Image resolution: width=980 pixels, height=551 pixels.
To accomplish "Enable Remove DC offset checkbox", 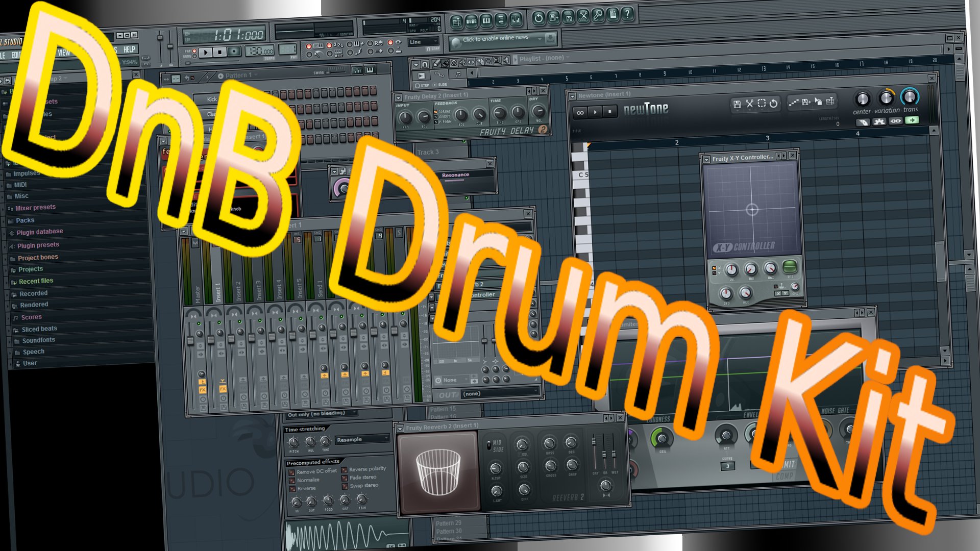I will [x=292, y=472].
